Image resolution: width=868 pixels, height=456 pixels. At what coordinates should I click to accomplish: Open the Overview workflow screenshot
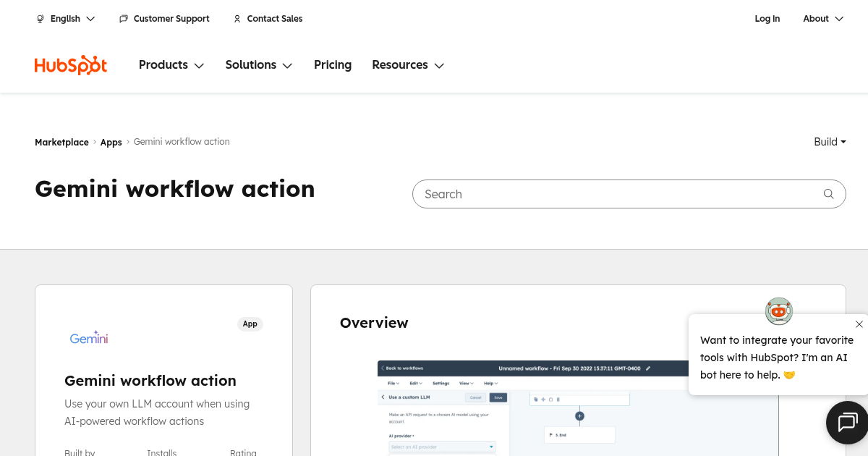click(578, 408)
